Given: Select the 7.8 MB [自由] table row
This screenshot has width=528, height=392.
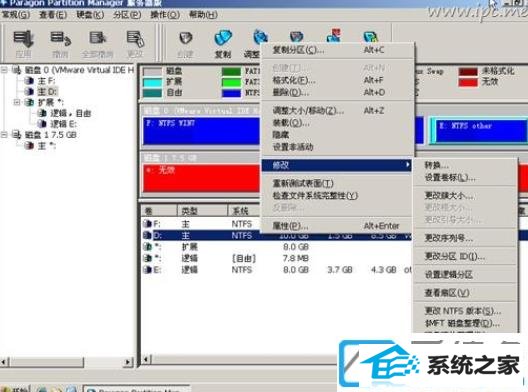Looking at the screenshot, I should click(276, 258).
